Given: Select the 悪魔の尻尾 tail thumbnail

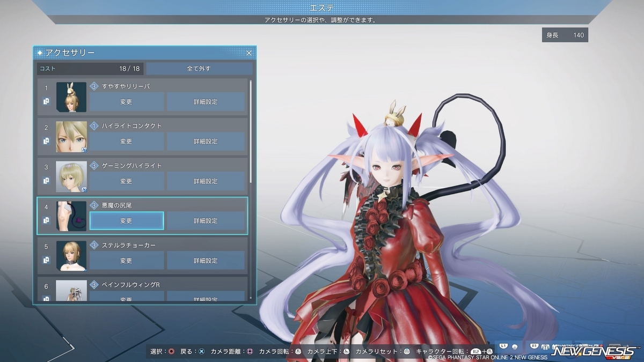Looking at the screenshot, I should point(71,216).
